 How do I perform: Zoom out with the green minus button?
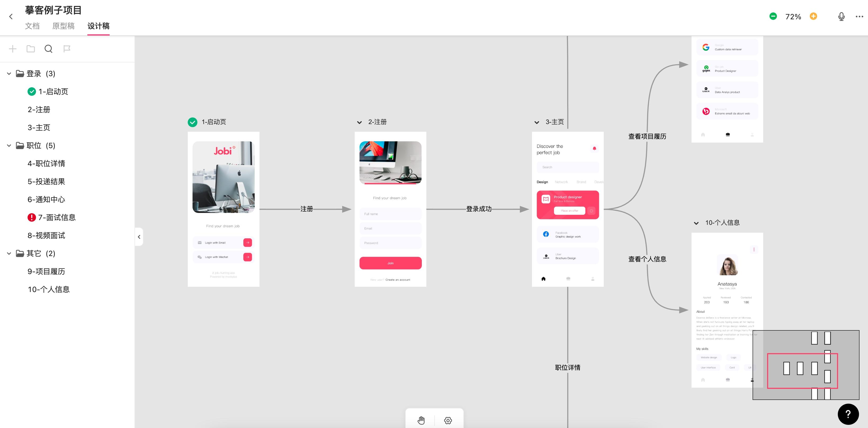coord(773,16)
